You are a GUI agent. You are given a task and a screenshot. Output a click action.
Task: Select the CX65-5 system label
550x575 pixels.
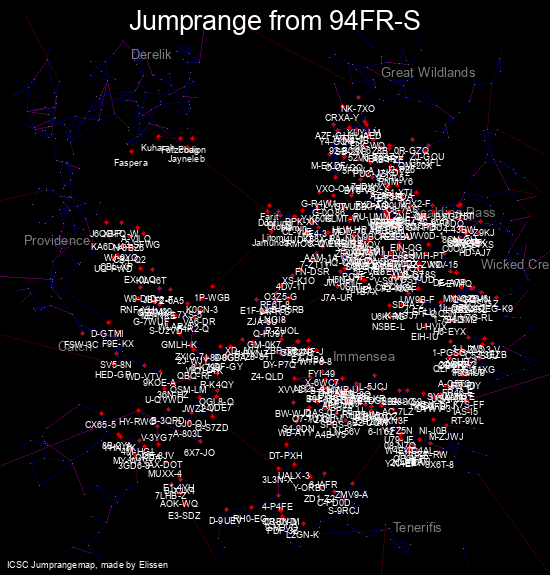coord(100,425)
